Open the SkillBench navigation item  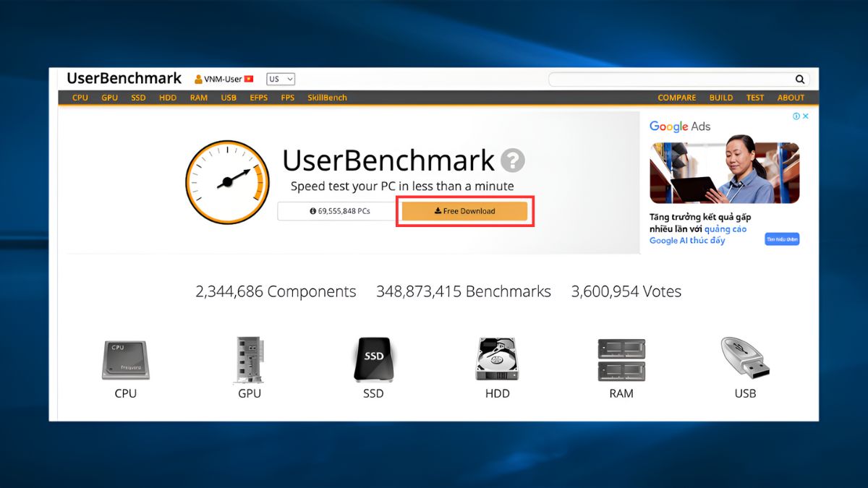(x=327, y=98)
